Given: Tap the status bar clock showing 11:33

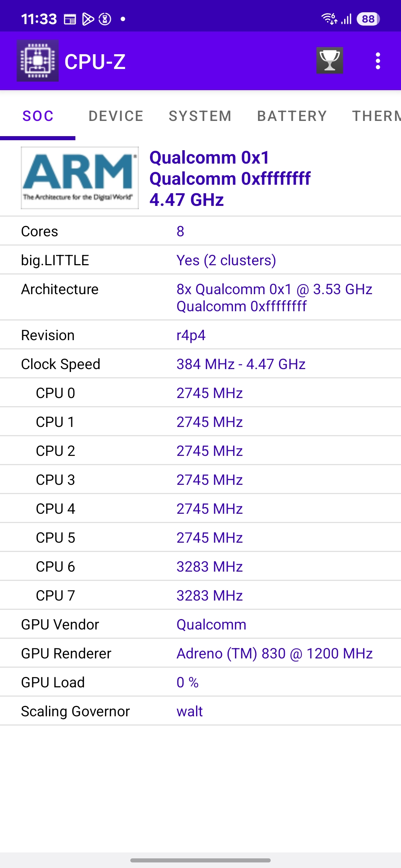Looking at the screenshot, I should point(39,19).
